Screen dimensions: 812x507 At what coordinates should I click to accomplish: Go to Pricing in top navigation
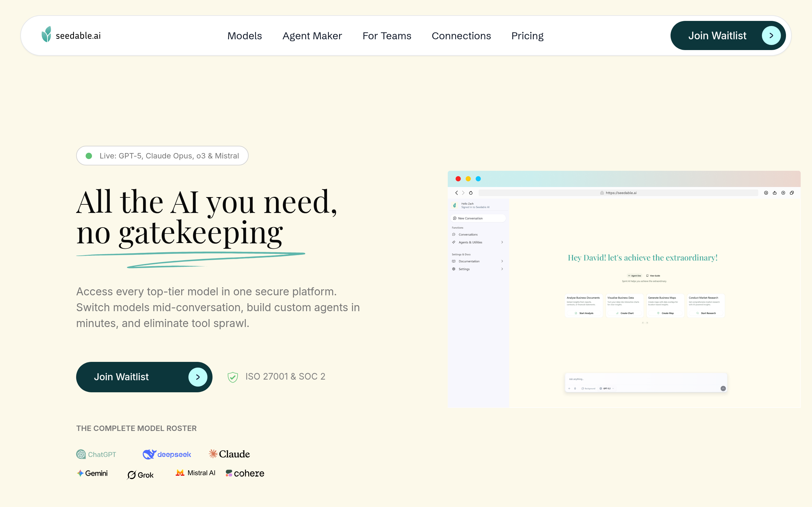pos(527,35)
